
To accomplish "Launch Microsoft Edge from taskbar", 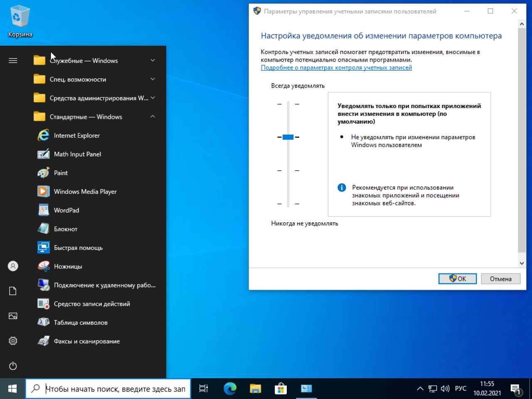I will (230, 389).
